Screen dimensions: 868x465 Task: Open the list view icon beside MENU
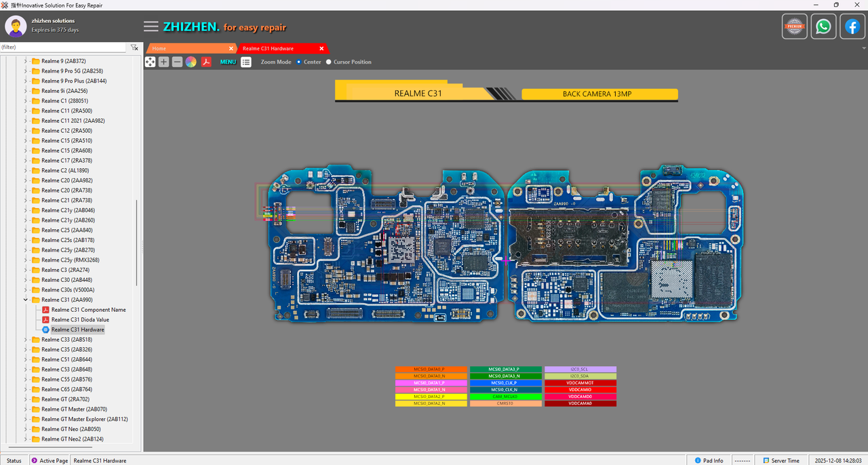[x=246, y=62]
